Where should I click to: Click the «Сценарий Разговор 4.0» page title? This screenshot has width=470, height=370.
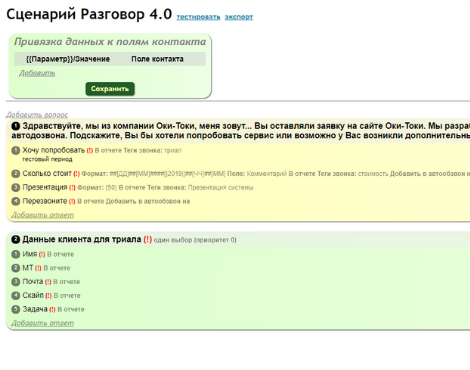click(x=89, y=14)
